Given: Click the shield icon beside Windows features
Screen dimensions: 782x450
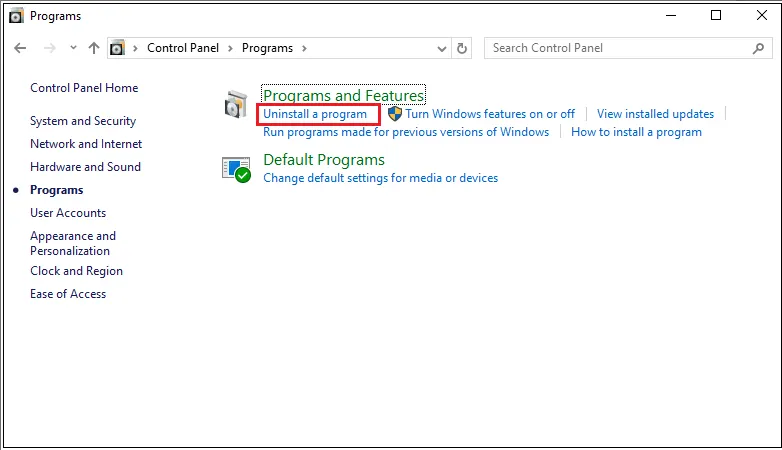Looking at the screenshot, I should coord(394,114).
